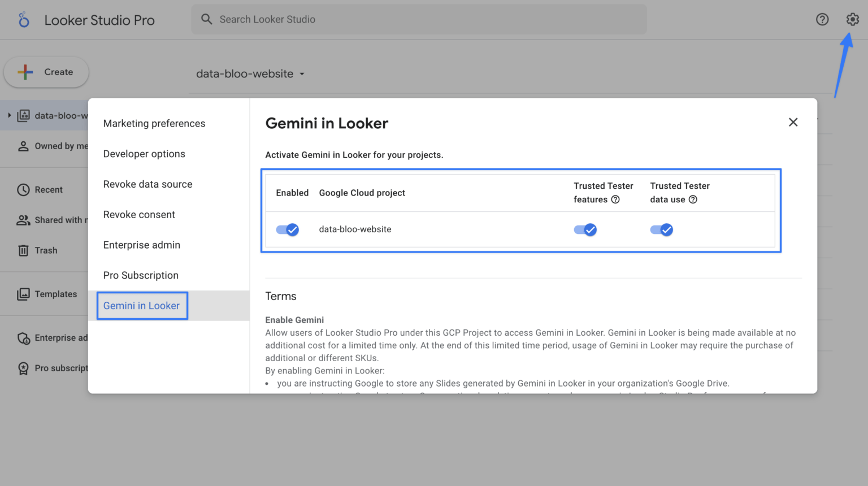Screen dimensions: 868x486
Task: Select the Revoke consent option
Action: click(139, 214)
